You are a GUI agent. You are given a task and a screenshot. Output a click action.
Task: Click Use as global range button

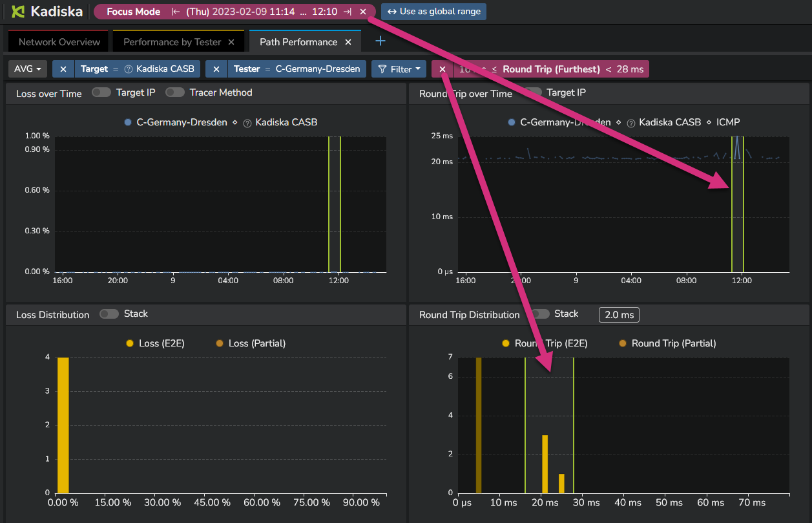point(433,12)
